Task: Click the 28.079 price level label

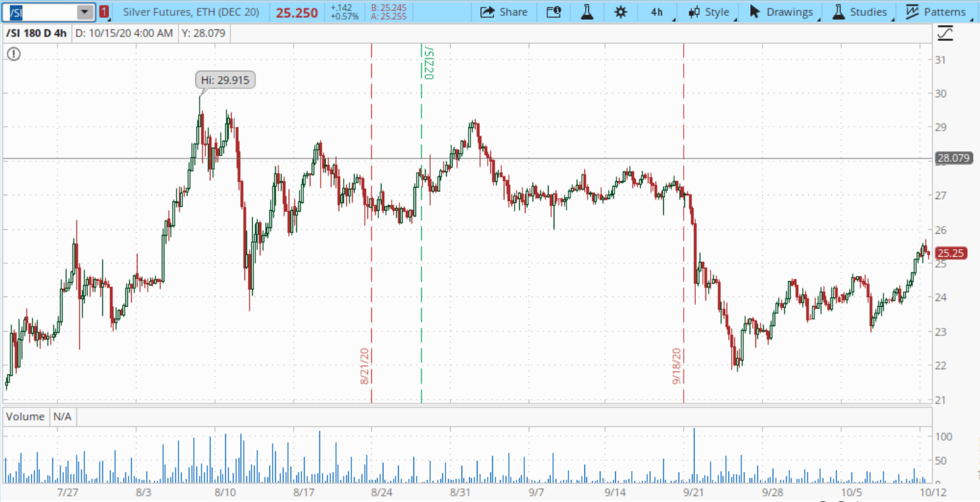Action: point(954,158)
